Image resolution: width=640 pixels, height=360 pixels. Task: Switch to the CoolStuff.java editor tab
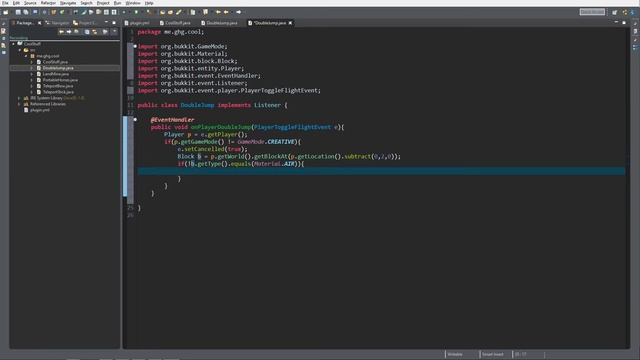pyautogui.click(x=176, y=23)
